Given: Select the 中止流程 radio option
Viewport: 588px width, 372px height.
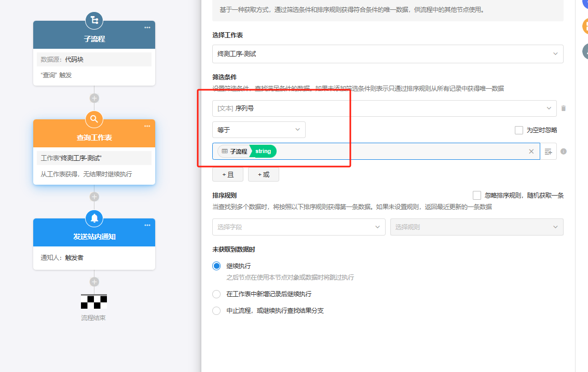Looking at the screenshot, I should pos(217,311).
